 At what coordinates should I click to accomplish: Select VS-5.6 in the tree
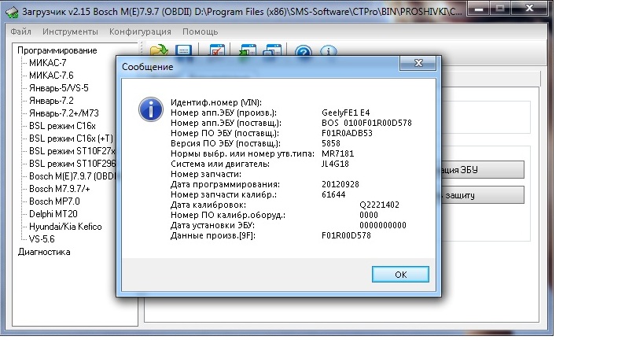(x=42, y=239)
